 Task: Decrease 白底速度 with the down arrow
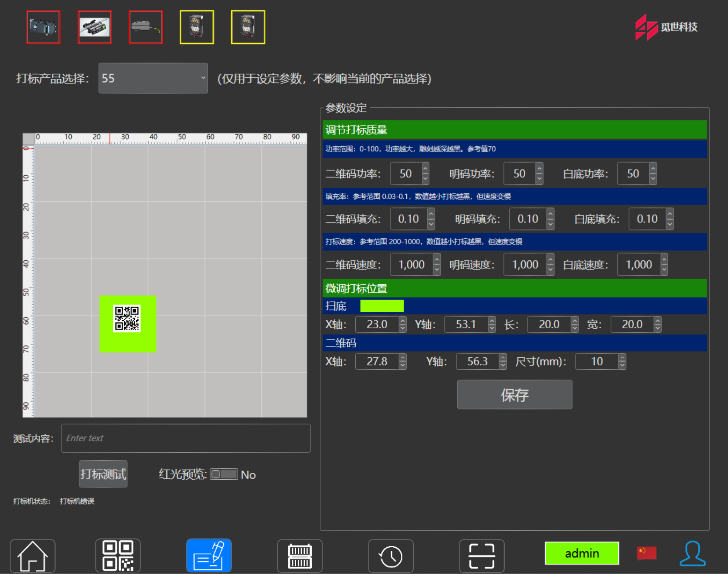pyautogui.click(x=664, y=269)
